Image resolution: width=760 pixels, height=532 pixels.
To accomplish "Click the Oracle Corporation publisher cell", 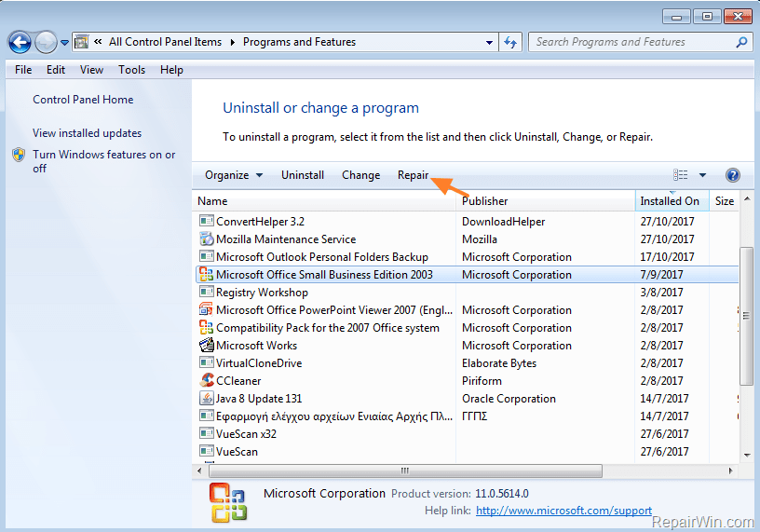I will point(509,399).
